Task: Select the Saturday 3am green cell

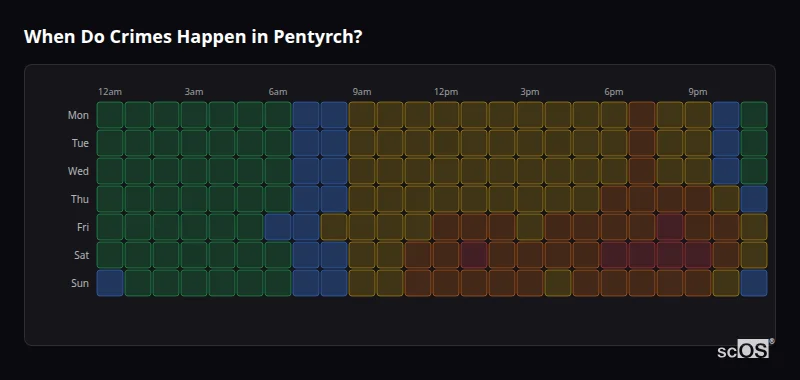Action: coord(194,255)
